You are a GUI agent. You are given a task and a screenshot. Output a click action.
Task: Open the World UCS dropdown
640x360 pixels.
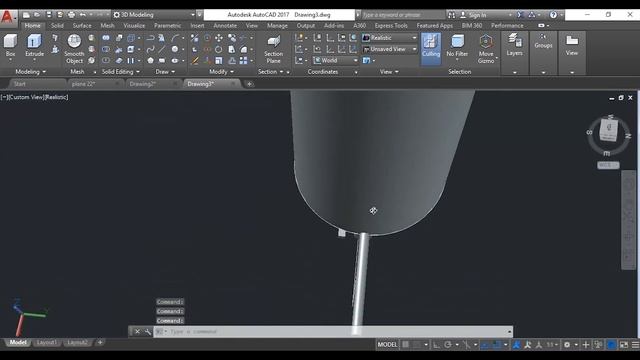(336, 60)
